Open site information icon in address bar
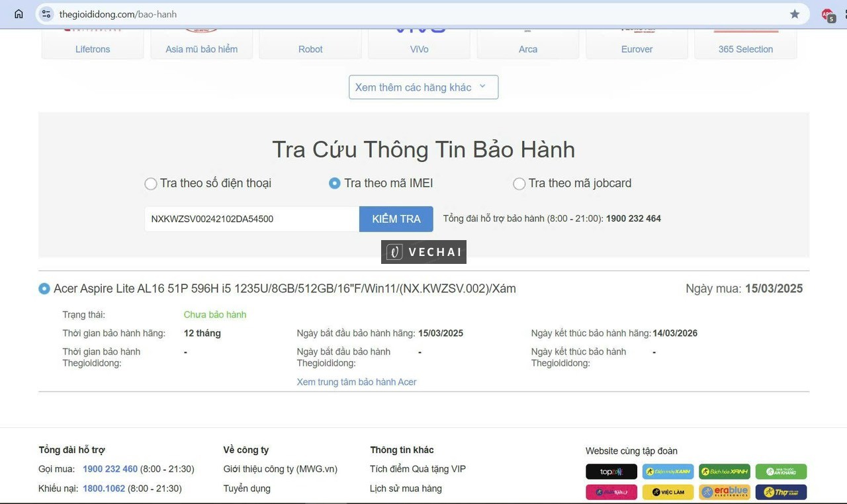This screenshot has width=847, height=504. point(46,14)
